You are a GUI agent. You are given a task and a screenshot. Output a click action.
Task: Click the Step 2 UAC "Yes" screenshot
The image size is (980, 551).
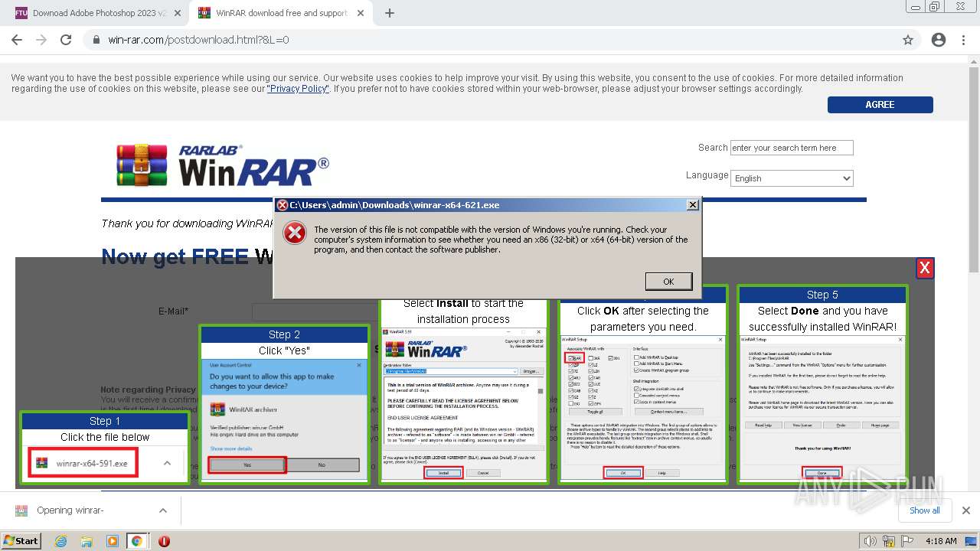[x=284, y=420]
